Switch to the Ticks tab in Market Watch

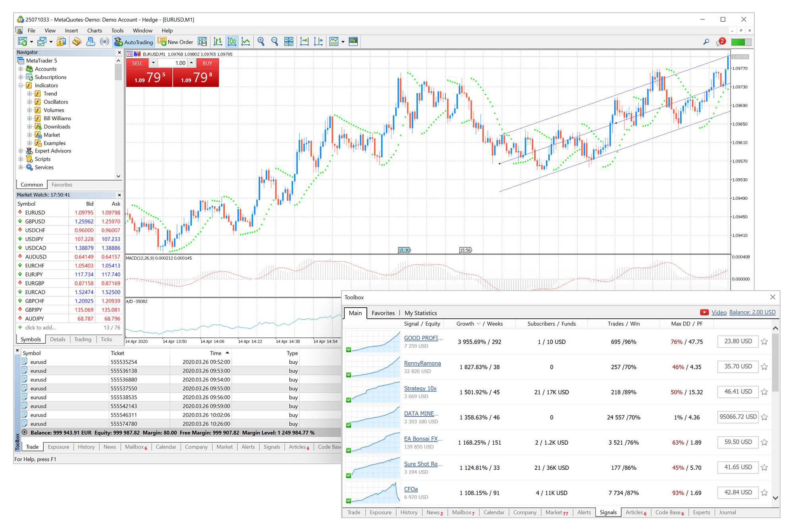click(106, 339)
